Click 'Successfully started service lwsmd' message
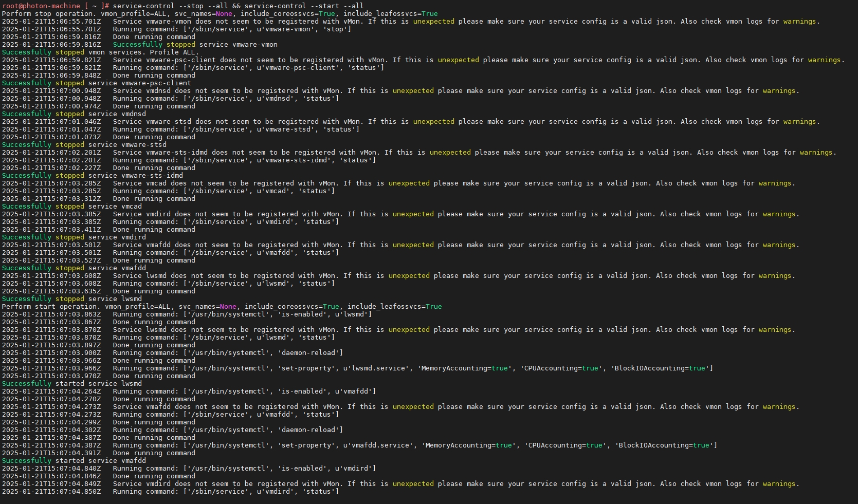Screen dimensions: 858x504 (x=71, y=384)
